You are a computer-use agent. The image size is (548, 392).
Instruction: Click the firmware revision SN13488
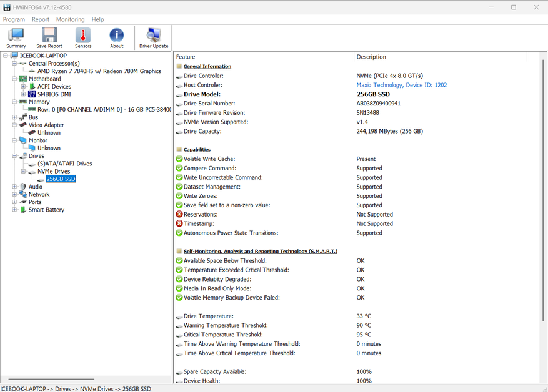click(x=367, y=113)
